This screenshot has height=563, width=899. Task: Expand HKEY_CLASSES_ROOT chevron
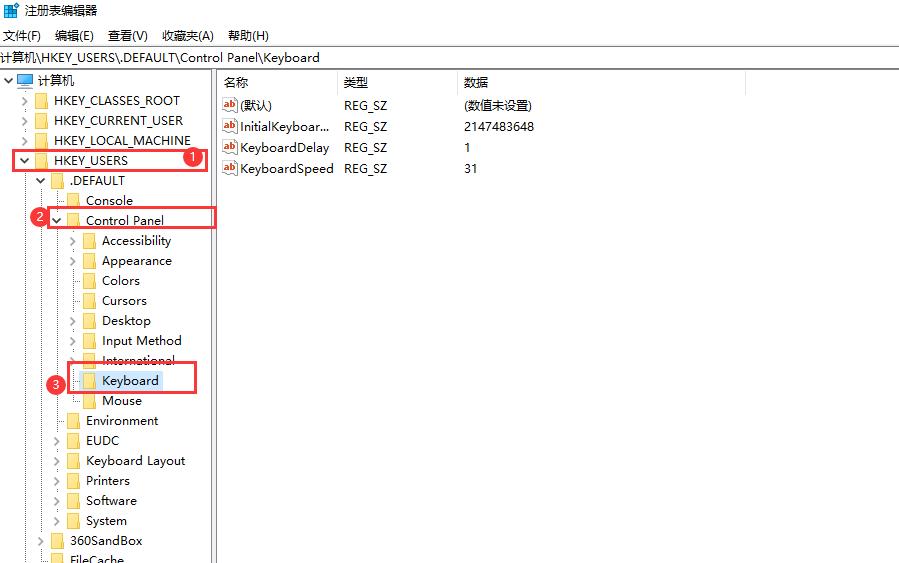click(x=24, y=101)
